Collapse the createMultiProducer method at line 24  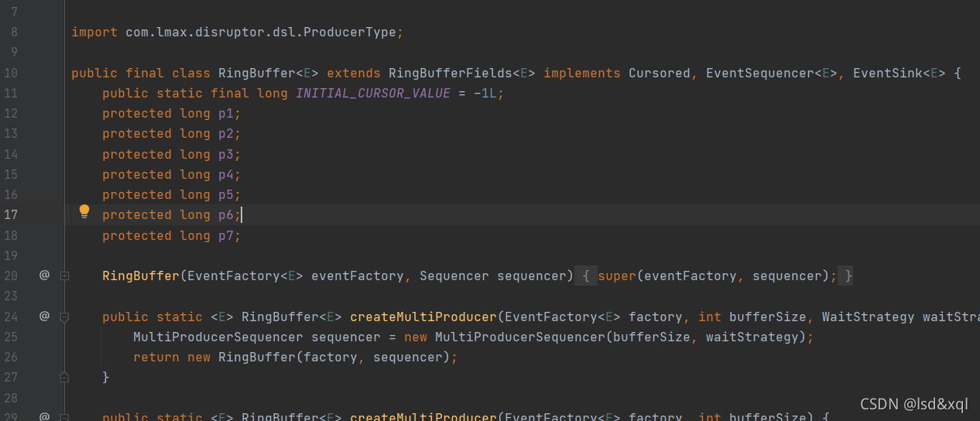click(x=65, y=317)
